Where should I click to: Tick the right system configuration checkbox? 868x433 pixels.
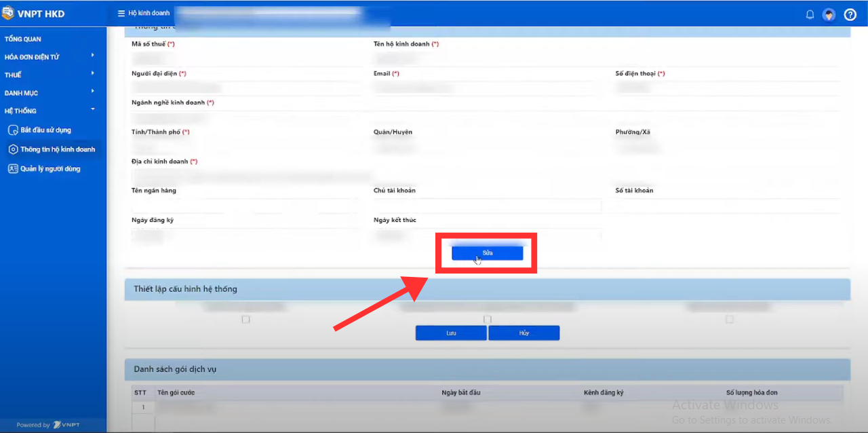[x=729, y=319]
